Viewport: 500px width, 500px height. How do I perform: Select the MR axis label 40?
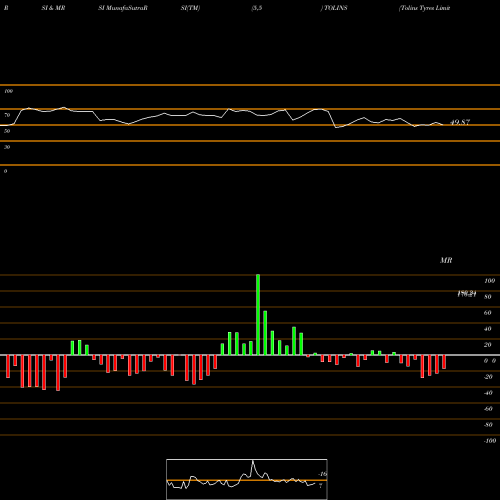[x=488, y=329]
